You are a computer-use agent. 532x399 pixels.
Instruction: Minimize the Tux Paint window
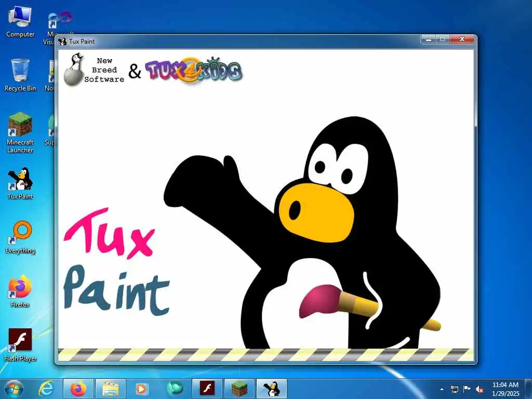[429, 39]
